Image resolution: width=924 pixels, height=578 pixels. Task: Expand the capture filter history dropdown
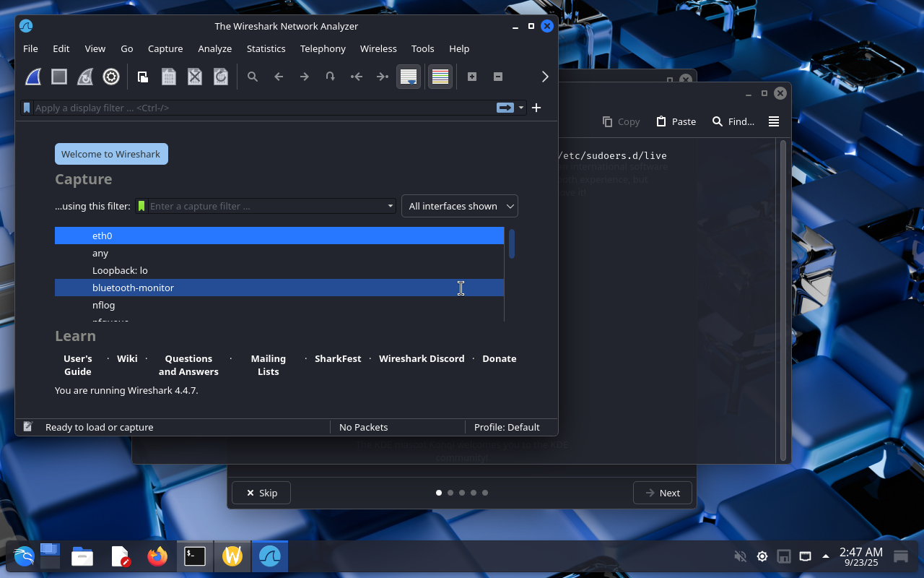[x=390, y=206]
